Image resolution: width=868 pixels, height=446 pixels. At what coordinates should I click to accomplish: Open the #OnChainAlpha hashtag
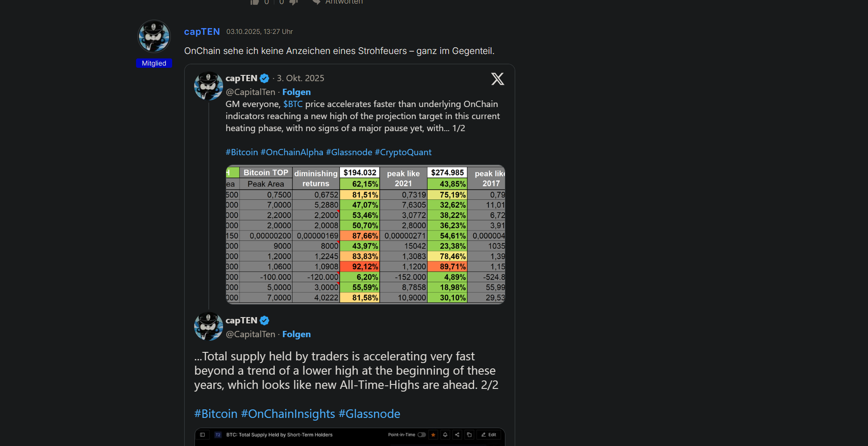292,152
